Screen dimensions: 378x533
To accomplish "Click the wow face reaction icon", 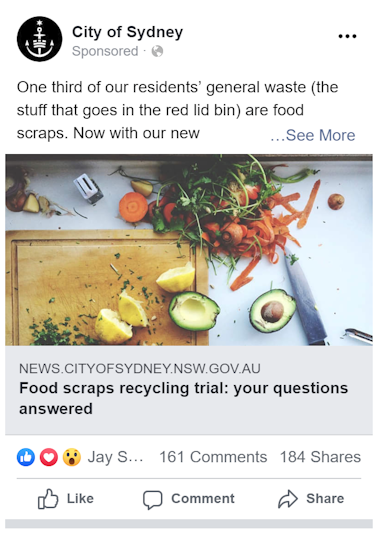I will tap(72, 457).
